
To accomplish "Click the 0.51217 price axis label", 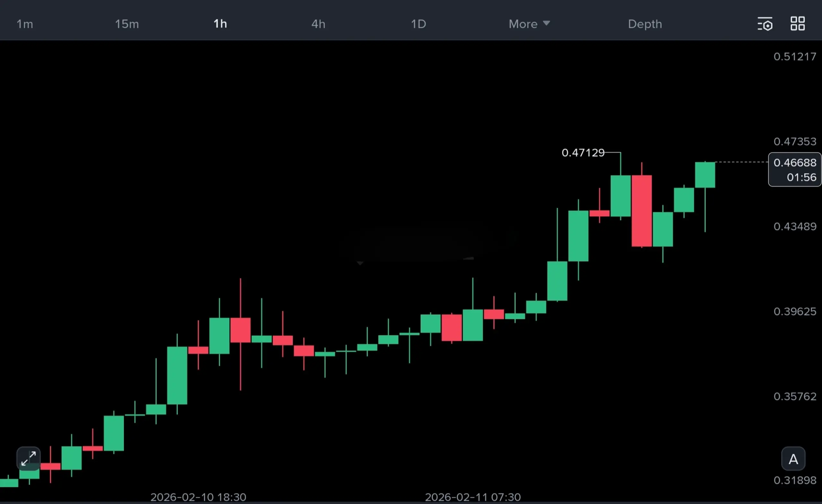I will 795,57.
